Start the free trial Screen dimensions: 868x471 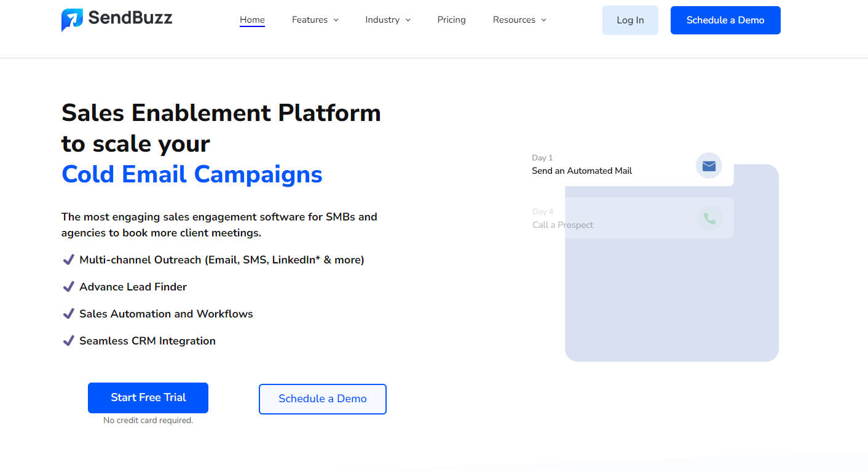click(148, 398)
